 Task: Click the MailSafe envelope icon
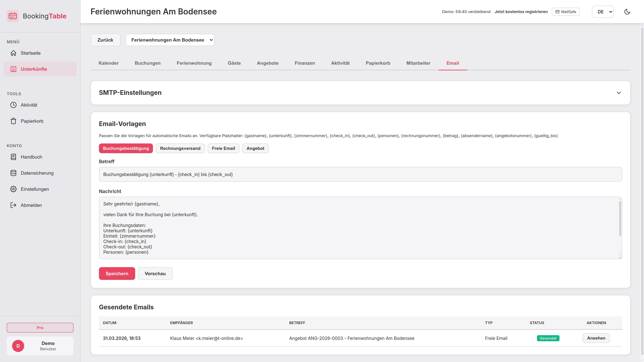coord(557,12)
